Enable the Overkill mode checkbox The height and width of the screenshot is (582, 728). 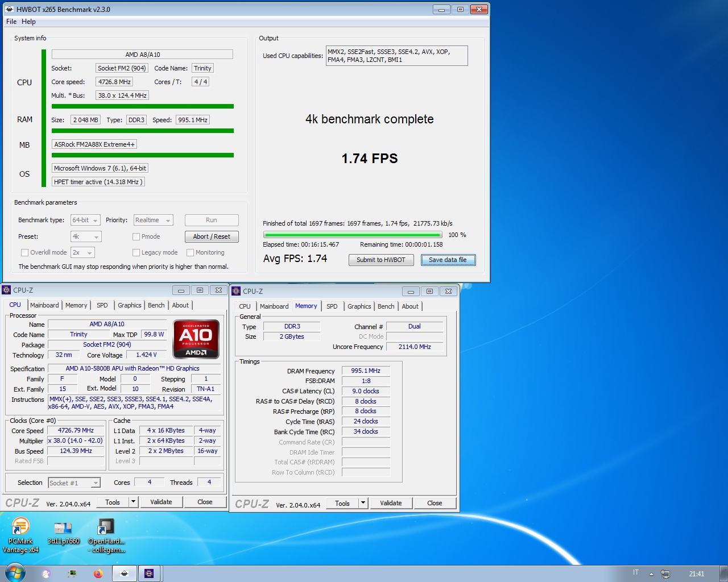(24, 252)
